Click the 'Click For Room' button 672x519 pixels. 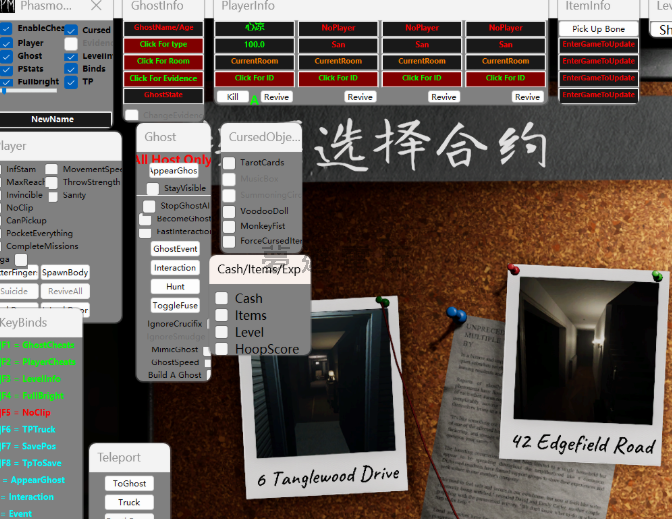pyautogui.click(x=163, y=61)
